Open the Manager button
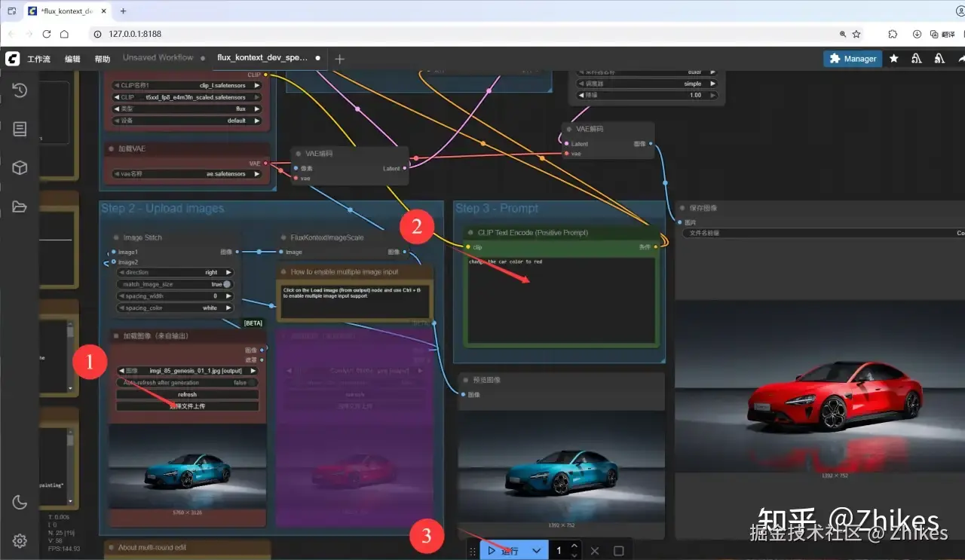This screenshot has width=965, height=560. (x=853, y=58)
